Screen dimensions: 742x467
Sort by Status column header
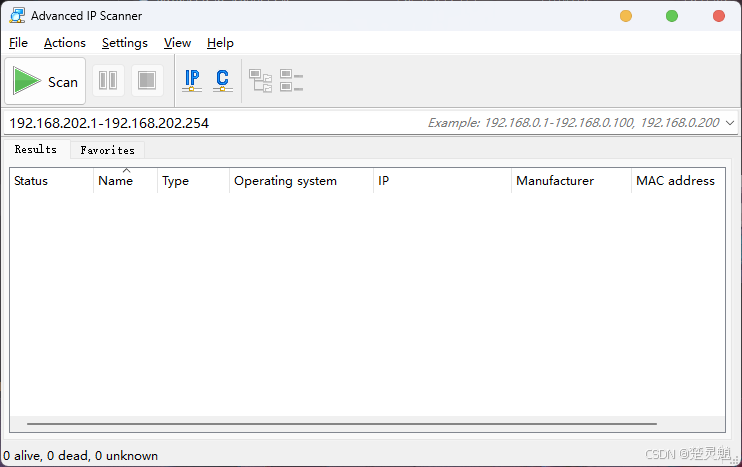[52, 181]
